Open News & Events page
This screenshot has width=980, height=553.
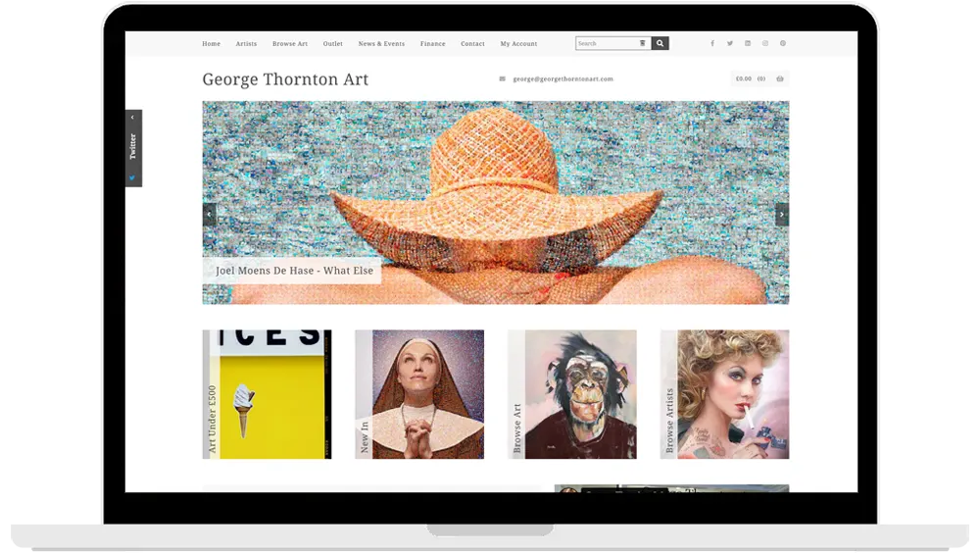tap(381, 44)
